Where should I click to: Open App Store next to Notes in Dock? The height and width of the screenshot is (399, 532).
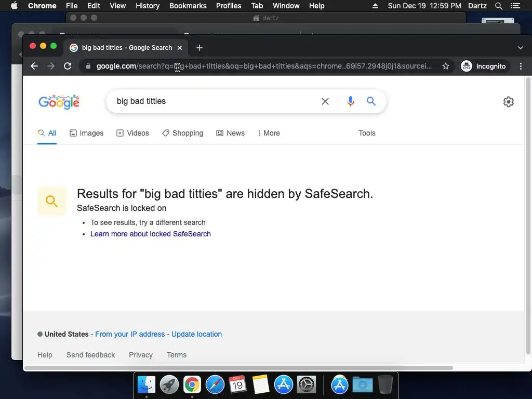coord(284,385)
